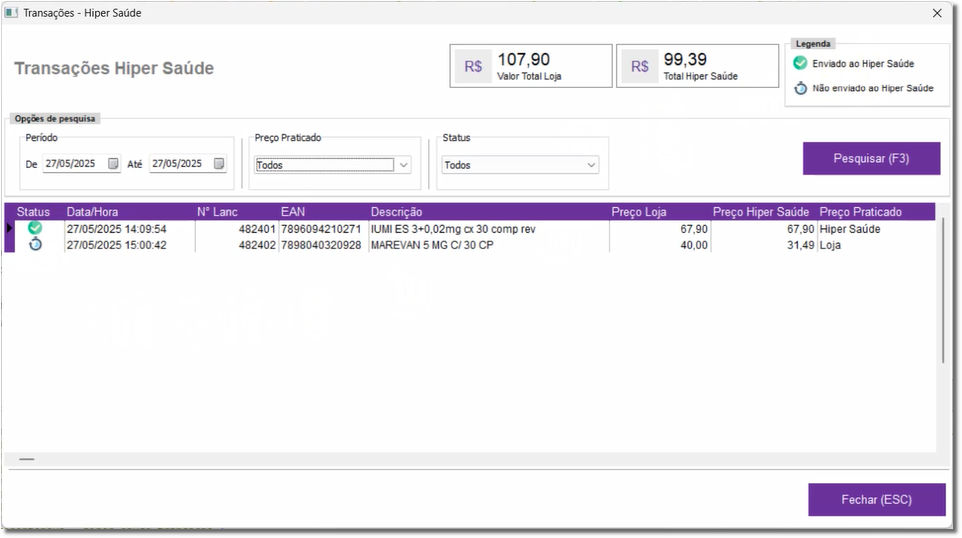Sort by the N° Lanc column header
Screen dimensions: 962x538
217,212
